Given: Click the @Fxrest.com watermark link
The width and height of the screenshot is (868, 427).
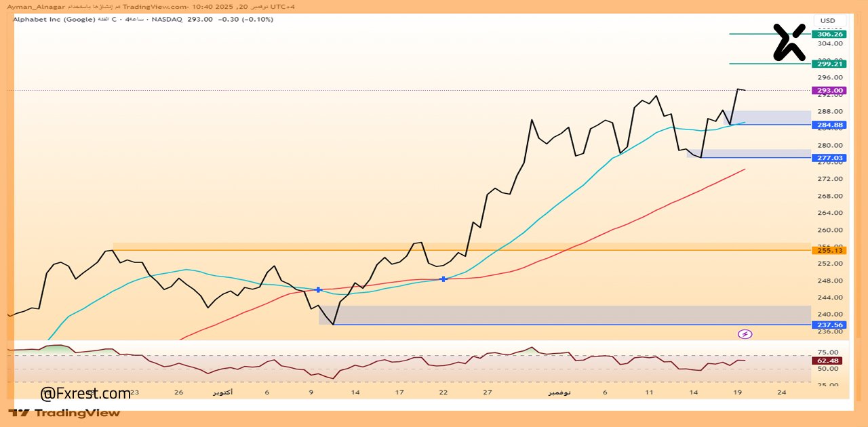Looking at the screenshot, I should pos(85,394).
